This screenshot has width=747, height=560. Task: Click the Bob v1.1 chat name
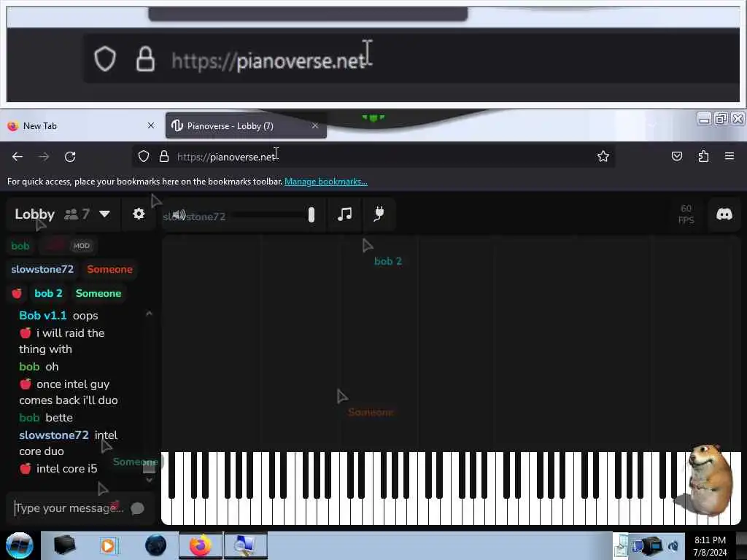[43, 316]
